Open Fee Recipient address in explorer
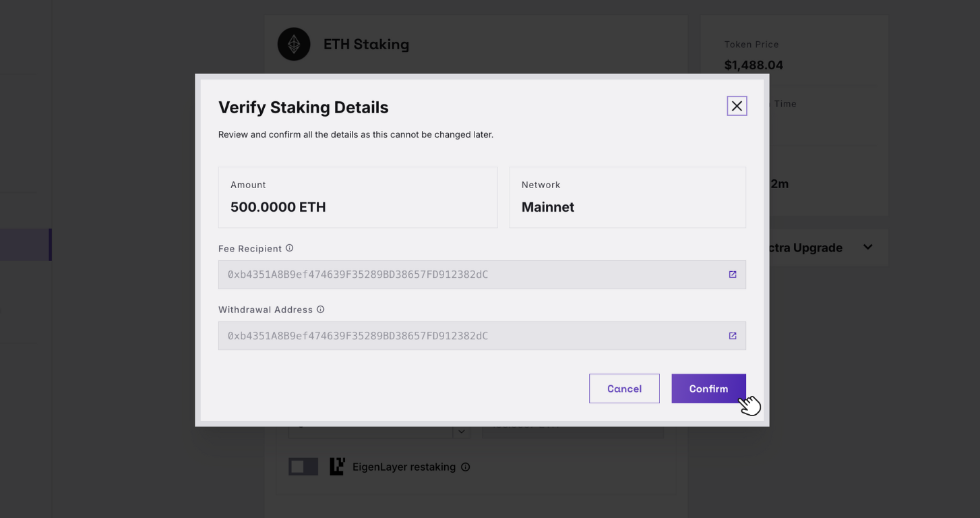Viewport: 980px width, 518px height. [x=733, y=275]
